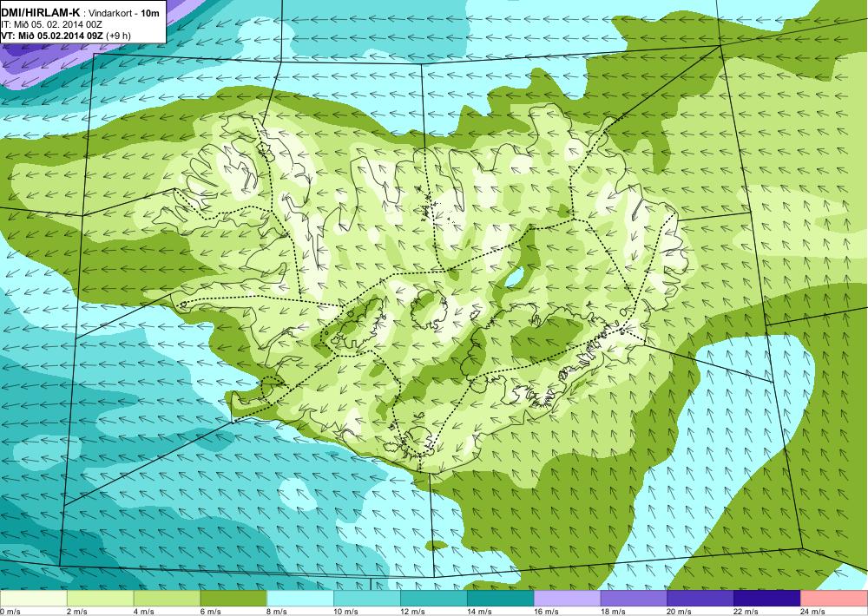
Task: Click the pale cream swatch starting at 0 m/s
Action: (x=33, y=599)
